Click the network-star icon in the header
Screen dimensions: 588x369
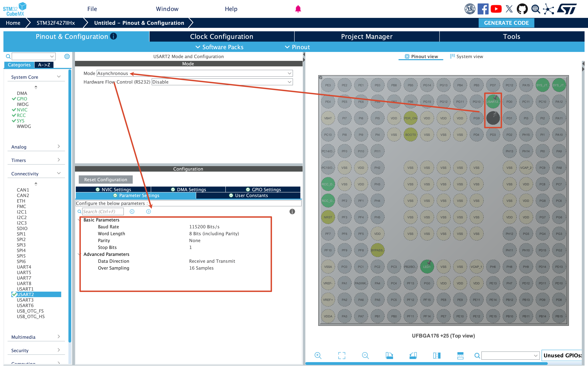(x=548, y=9)
